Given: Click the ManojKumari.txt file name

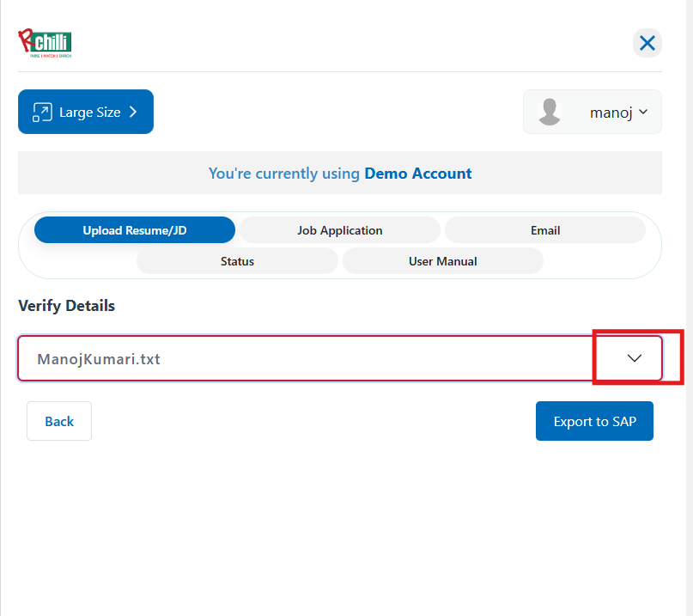Looking at the screenshot, I should pos(99,358).
